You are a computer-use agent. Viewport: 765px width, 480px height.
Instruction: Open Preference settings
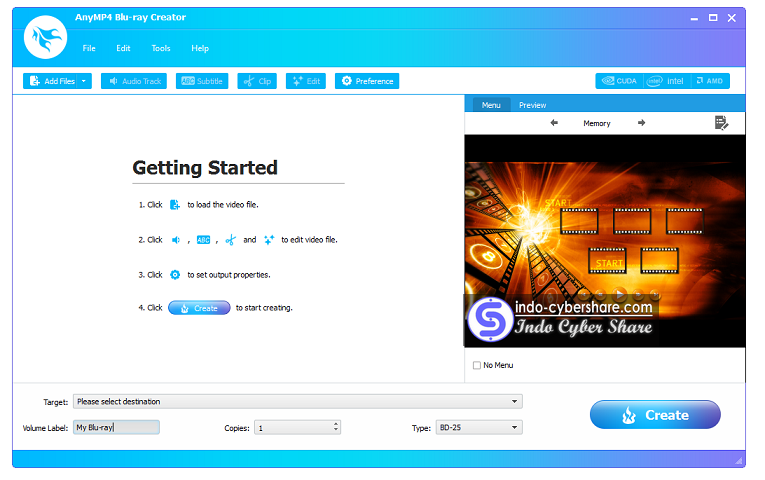[x=367, y=81]
